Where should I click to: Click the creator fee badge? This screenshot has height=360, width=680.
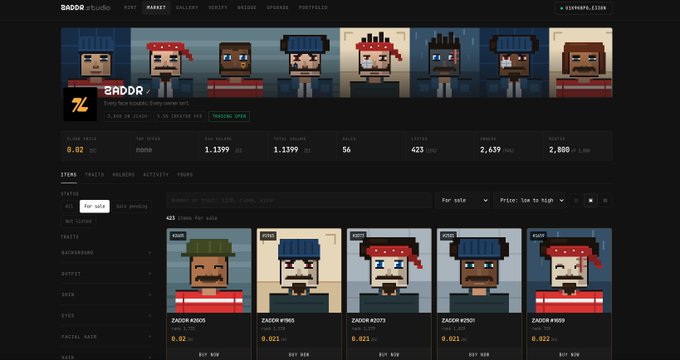[180, 116]
